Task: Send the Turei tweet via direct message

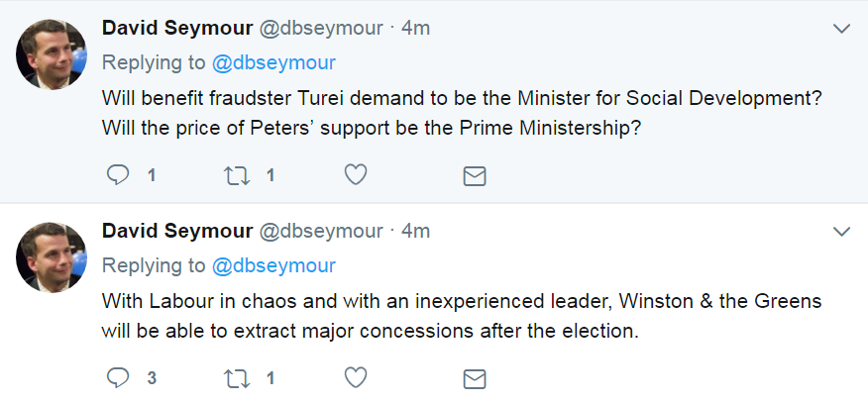Action: click(x=475, y=176)
